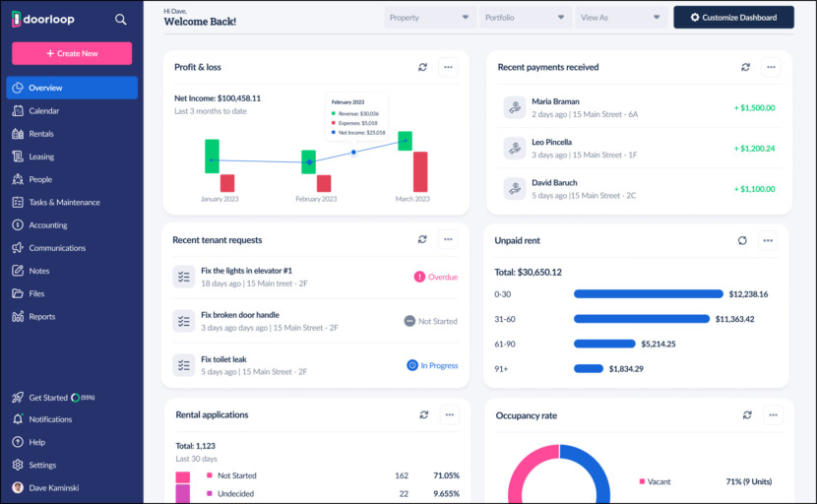Open the Portfolio dropdown

(x=526, y=18)
